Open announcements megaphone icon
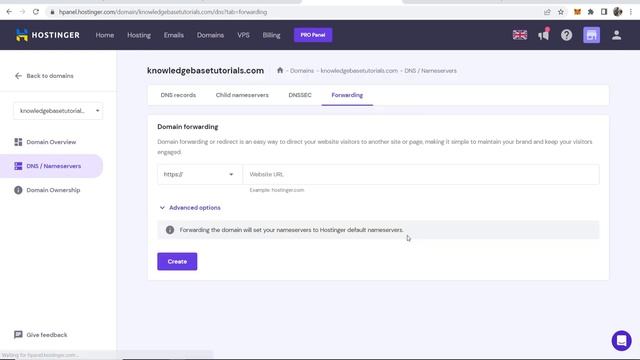The height and width of the screenshot is (360, 640). 544,35
